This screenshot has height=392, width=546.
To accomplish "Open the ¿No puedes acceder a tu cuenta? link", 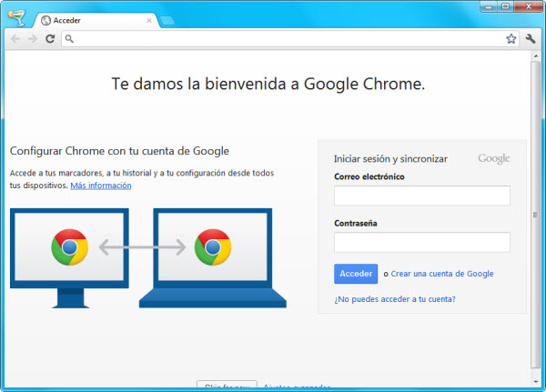I will 395,299.
